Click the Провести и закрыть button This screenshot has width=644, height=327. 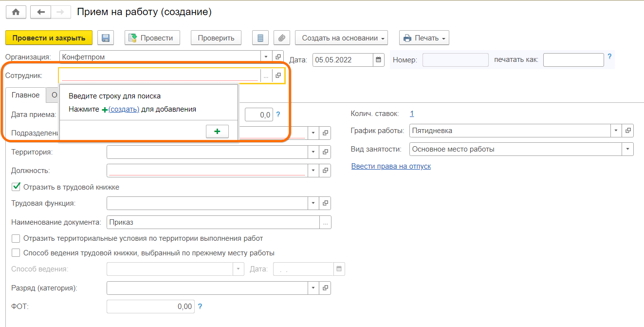tap(49, 38)
